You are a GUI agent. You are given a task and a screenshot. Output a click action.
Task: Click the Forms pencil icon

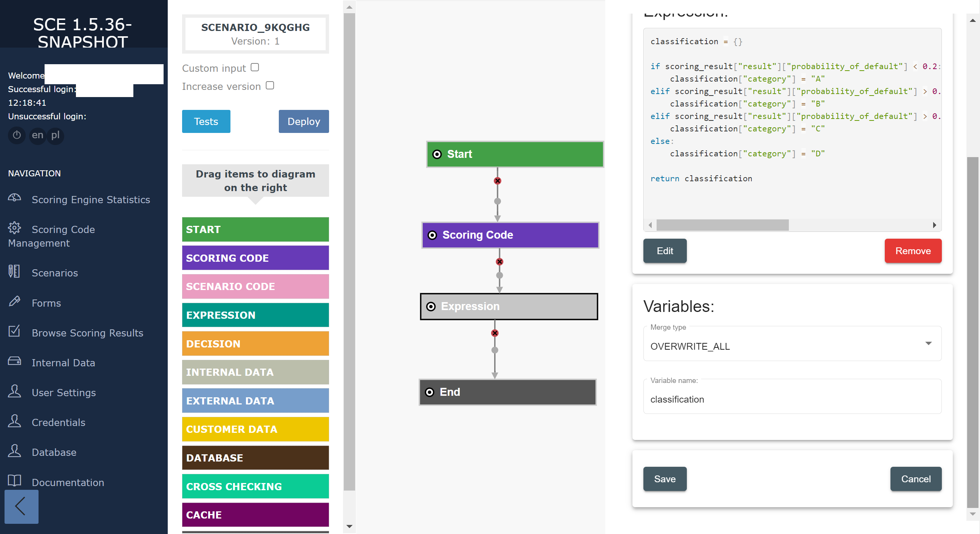click(14, 301)
